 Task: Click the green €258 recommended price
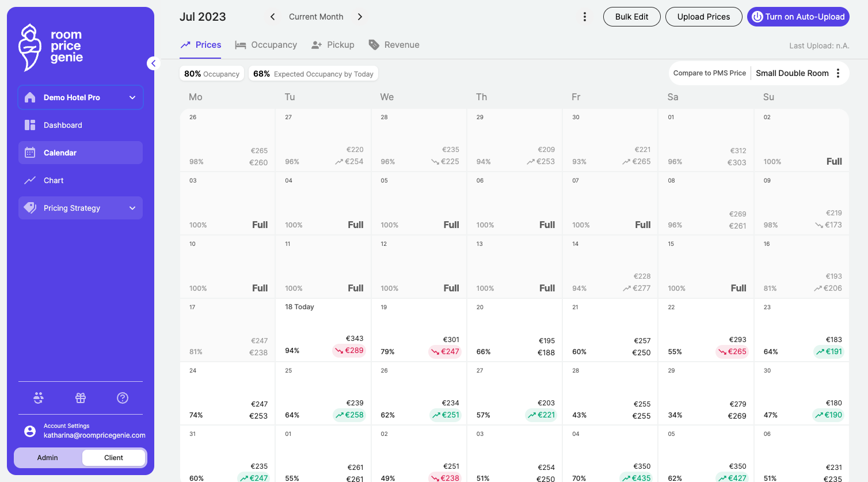349,415
